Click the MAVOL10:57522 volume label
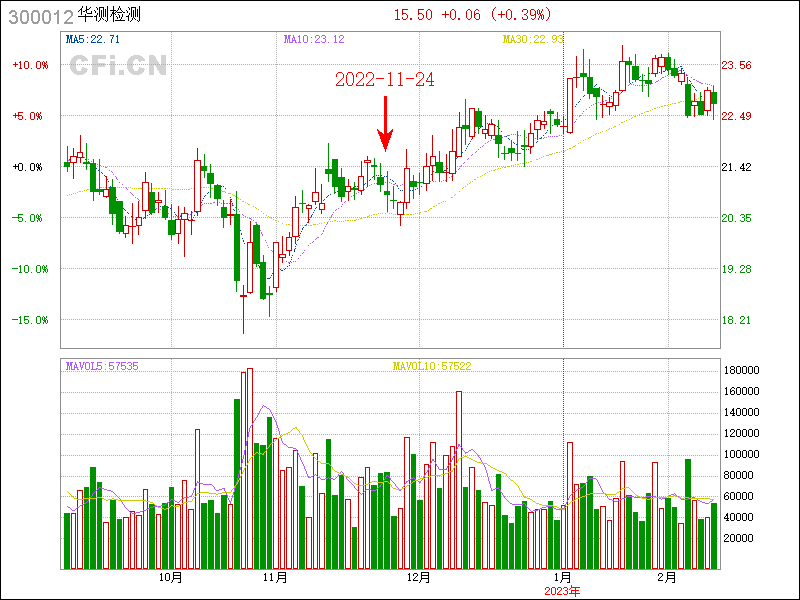Viewport: 800px width, 600px height. click(432, 366)
